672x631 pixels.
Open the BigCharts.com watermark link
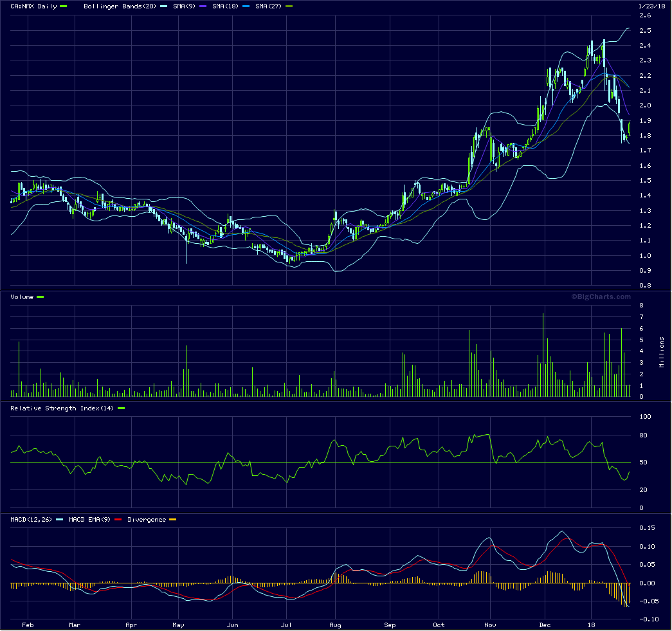coord(601,297)
